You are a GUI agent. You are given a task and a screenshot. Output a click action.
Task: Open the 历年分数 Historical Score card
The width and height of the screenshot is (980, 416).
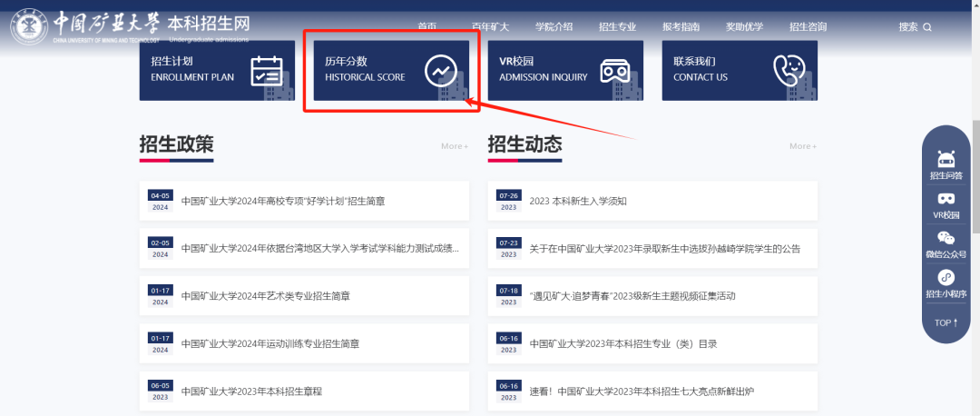pos(391,70)
